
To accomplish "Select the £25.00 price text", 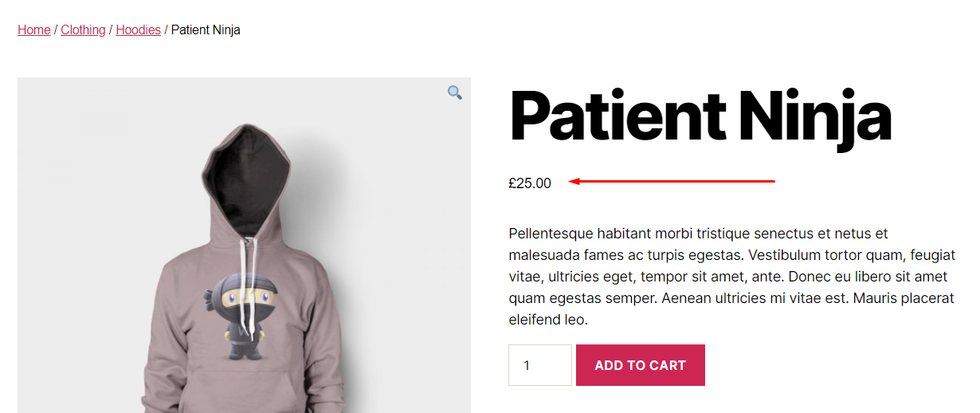I will (x=530, y=183).
